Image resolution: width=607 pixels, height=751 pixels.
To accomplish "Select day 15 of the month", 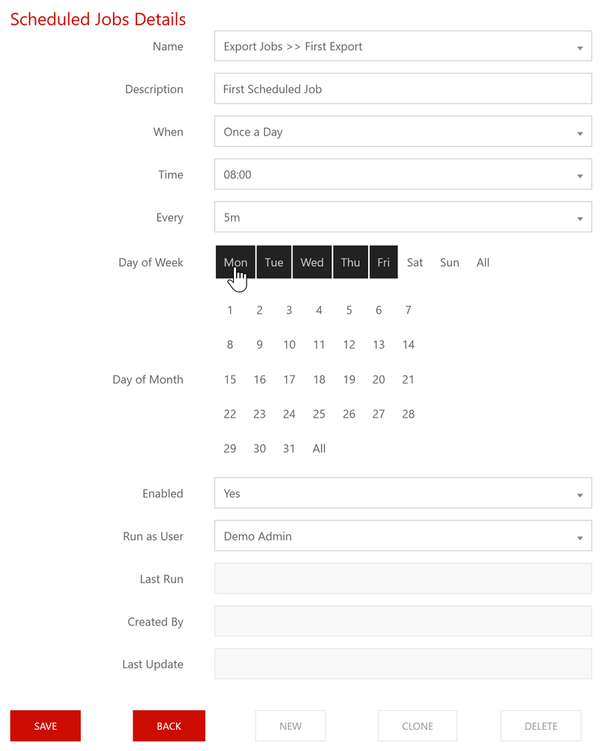I will pyautogui.click(x=230, y=379).
